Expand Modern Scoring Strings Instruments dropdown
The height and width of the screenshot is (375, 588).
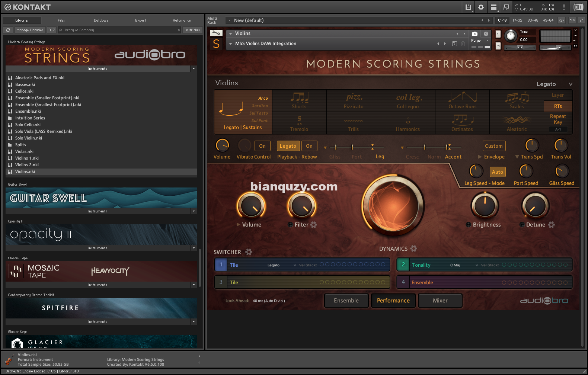[x=194, y=69]
